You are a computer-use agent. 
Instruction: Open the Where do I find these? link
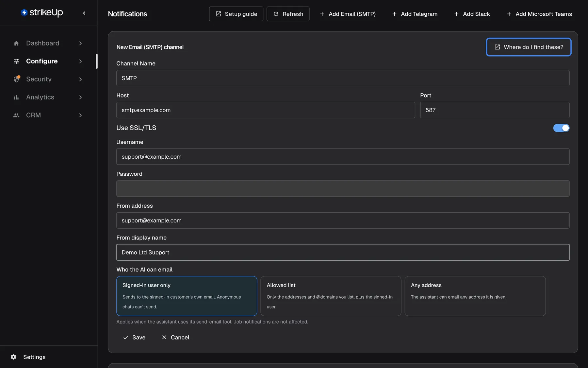529,47
